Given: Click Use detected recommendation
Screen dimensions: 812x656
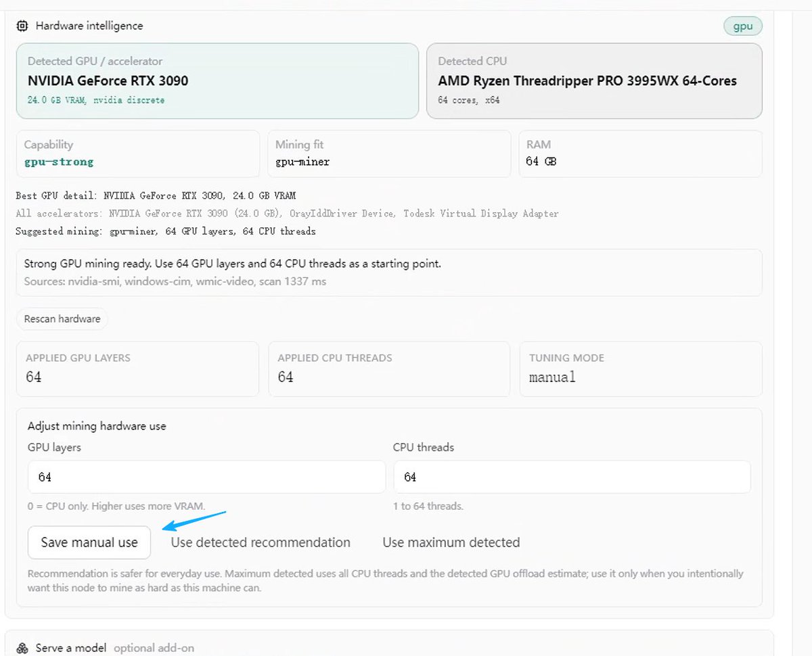Looking at the screenshot, I should coord(261,542).
